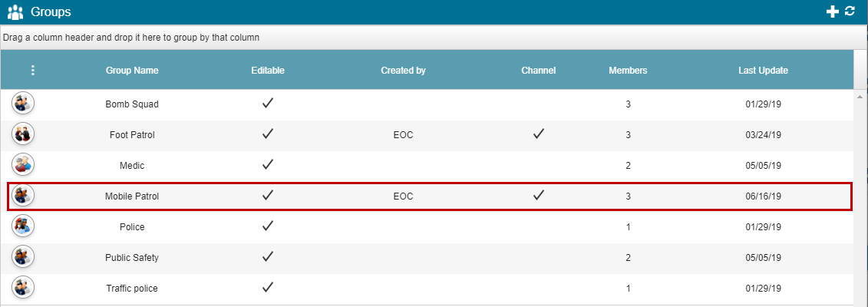Select the Mobile Patrol group name
The height and width of the screenshot is (307, 868).
click(132, 196)
